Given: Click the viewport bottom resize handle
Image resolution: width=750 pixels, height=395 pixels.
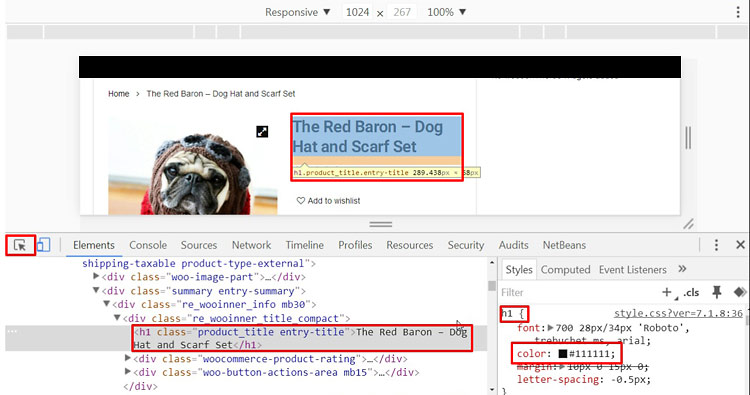Looking at the screenshot, I should pyautogui.click(x=381, y=224).
